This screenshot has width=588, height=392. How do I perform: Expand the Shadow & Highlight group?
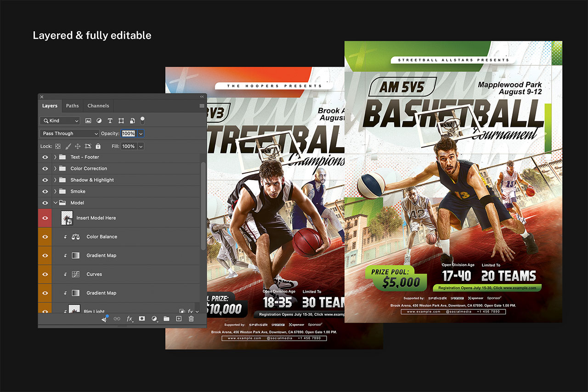click(x=55, y=180)
